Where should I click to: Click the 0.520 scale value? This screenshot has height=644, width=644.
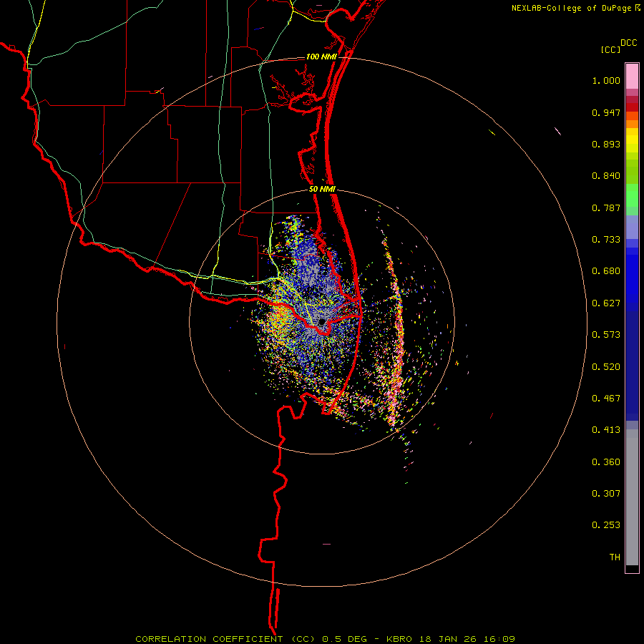(x=606, y=367)
